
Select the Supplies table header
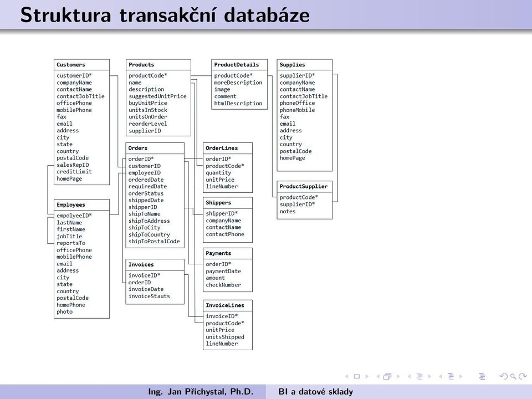click(304, 64)
